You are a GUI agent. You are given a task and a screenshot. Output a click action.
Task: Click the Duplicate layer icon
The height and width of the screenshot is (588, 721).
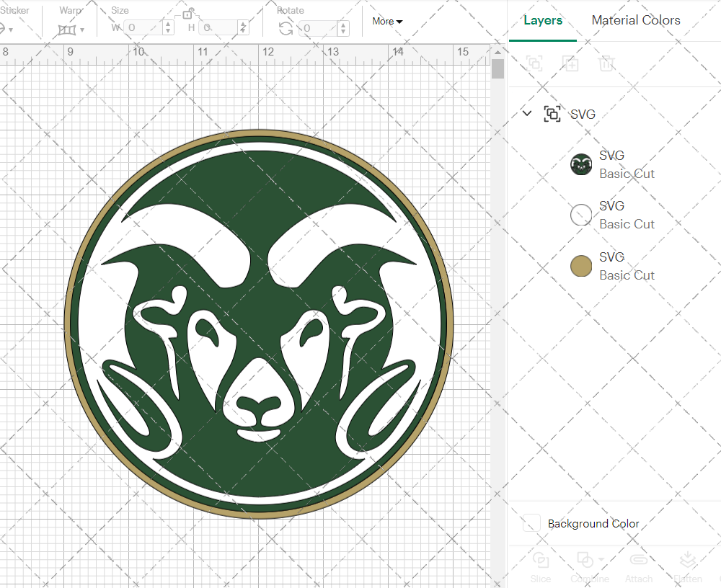570,63
